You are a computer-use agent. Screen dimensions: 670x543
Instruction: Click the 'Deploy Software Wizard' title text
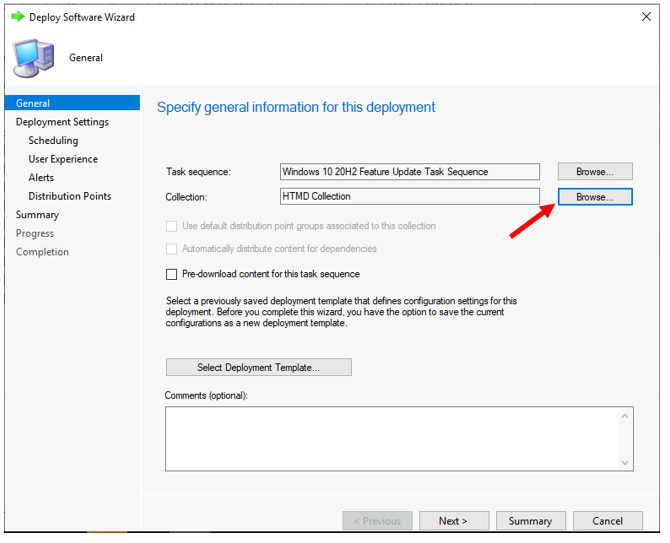82,17
